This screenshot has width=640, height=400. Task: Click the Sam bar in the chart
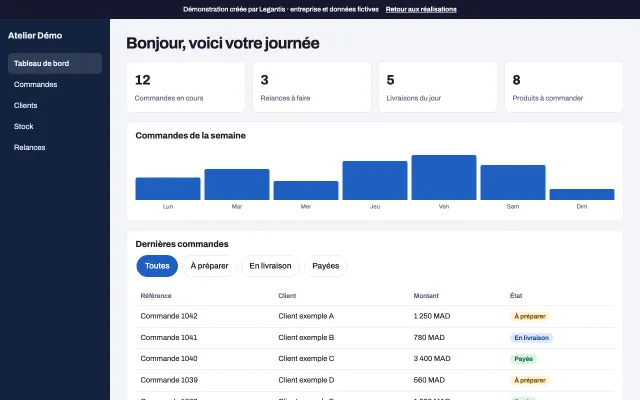coord(513,182)
